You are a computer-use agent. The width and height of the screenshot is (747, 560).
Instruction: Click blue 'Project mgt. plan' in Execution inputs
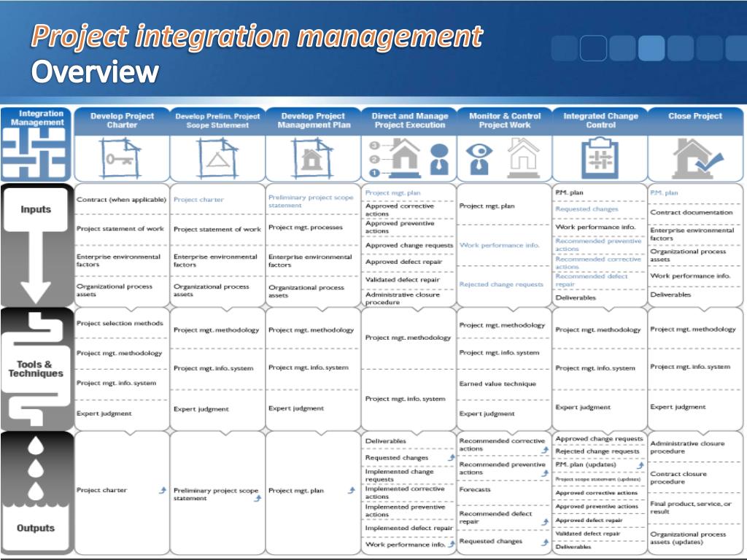point(392,192)
